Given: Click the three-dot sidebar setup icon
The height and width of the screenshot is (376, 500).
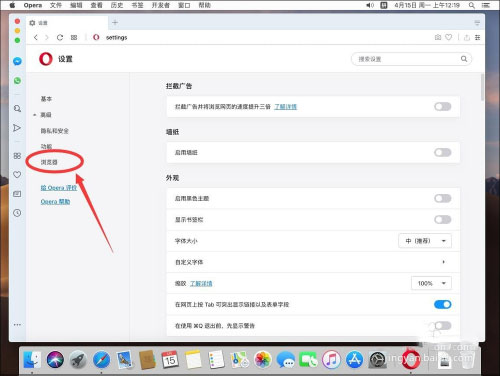Looking at the screenshot, I should 17,324.
